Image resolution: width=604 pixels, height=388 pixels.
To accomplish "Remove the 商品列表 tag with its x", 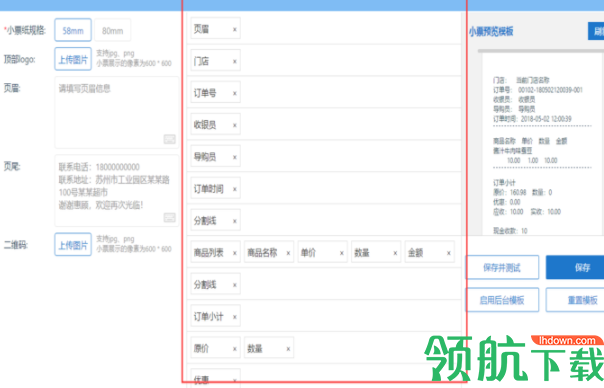I will (235, 253).
